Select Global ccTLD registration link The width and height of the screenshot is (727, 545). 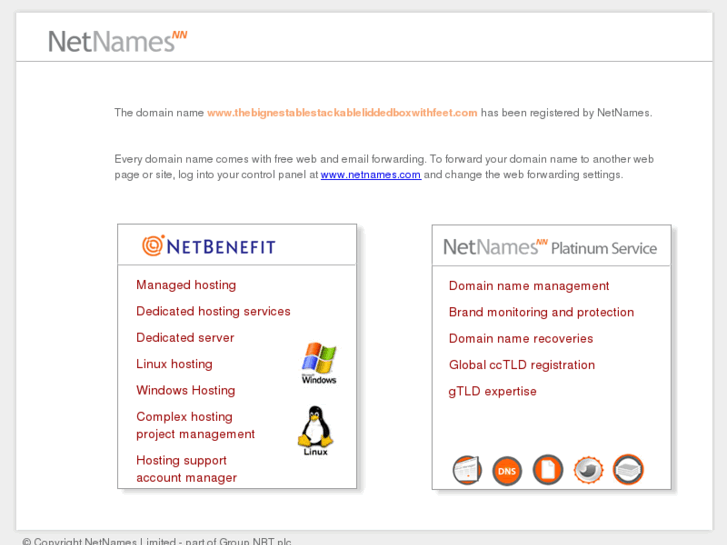522,365
